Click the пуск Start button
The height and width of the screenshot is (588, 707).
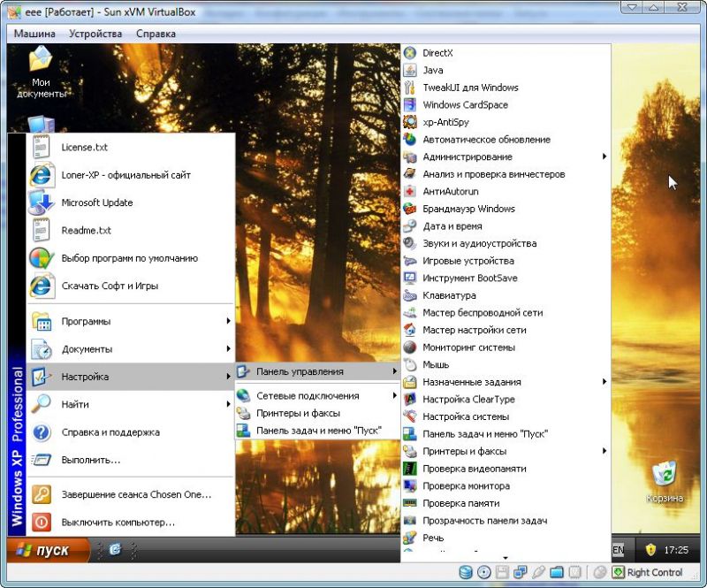(x=46, y=550)
